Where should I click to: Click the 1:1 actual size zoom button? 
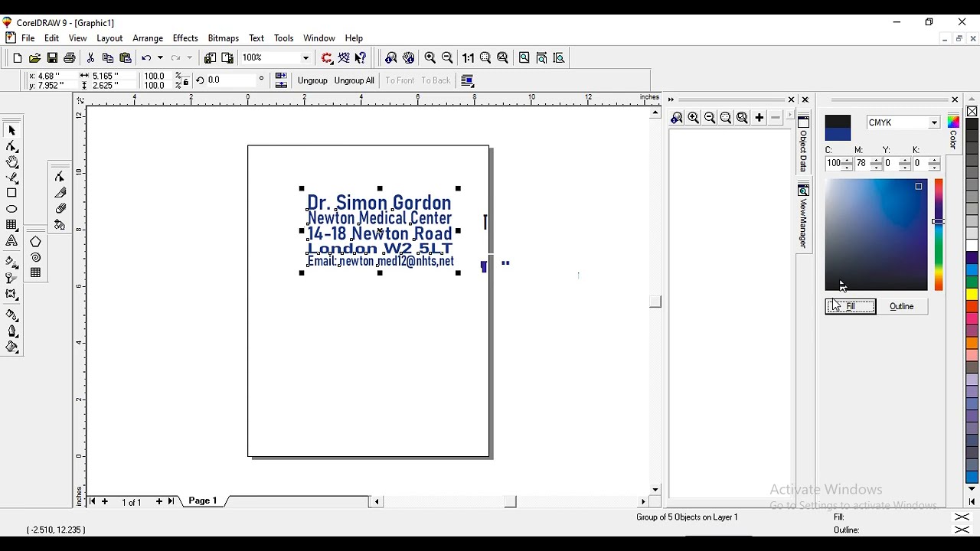click(x=468, y=58)
